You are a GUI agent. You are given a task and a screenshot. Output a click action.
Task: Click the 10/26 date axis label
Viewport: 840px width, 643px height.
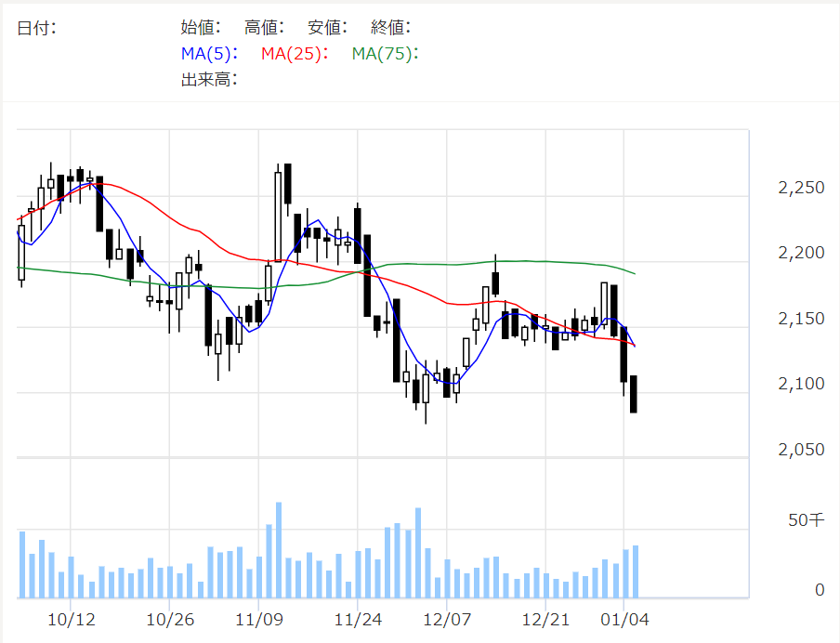coord(170,620)
